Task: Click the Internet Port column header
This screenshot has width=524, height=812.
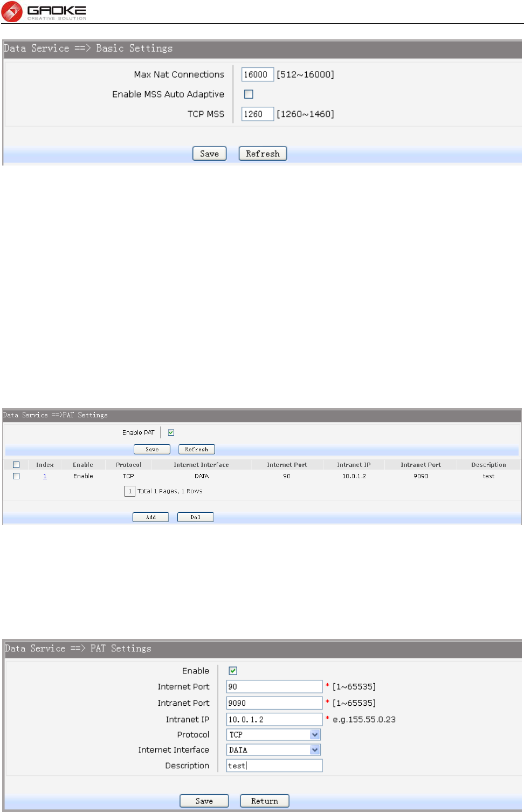Action: 287,465
